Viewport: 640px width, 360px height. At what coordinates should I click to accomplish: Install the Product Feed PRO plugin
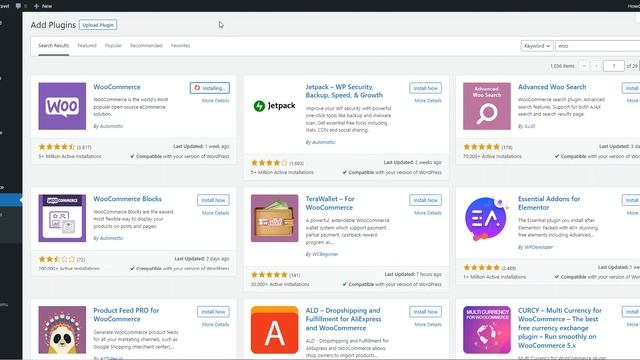coord(213,311)
